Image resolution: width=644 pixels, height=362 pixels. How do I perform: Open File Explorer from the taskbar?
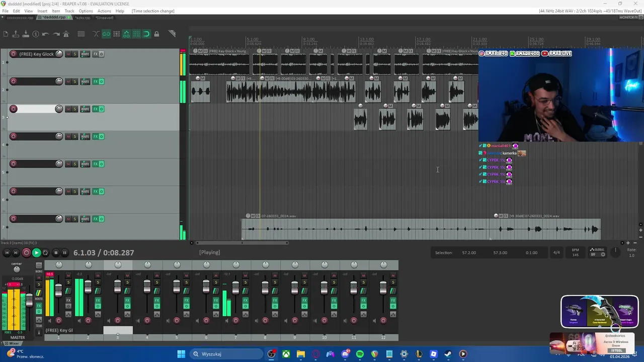click(300, 354)
